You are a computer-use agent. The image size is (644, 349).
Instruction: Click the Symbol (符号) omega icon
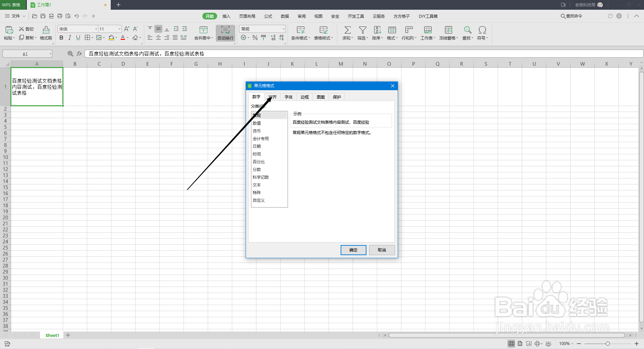482,30
